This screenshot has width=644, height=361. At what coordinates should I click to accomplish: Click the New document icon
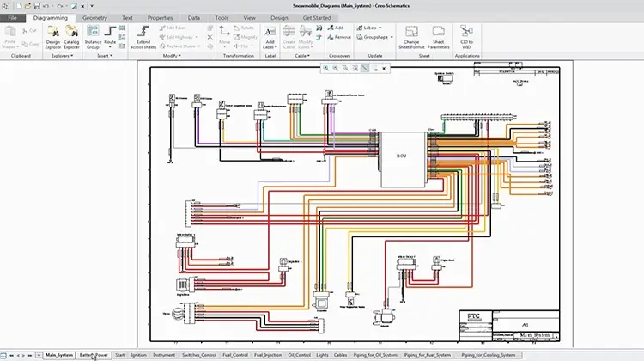[19, 6]
